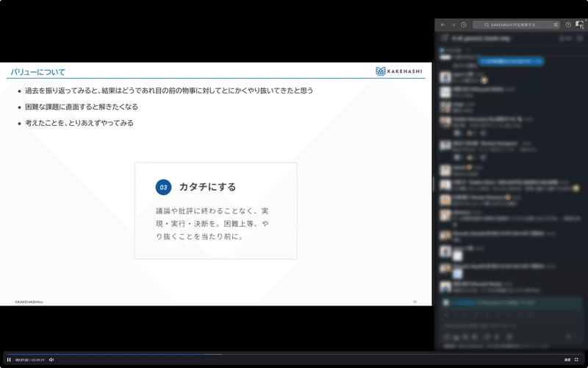Open Slack's help question mark icon

pyautogui.click(x=568, y=25)
